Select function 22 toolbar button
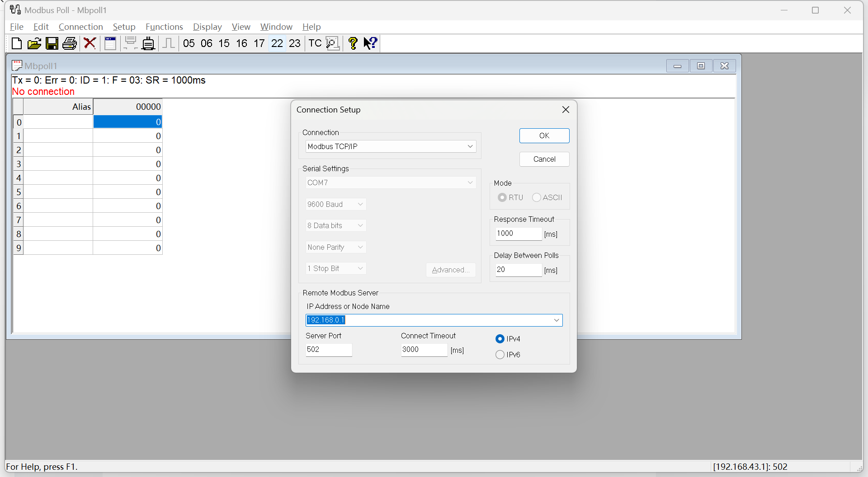The width and height of the screenshot is (868, 477). (x=277, y=43)
